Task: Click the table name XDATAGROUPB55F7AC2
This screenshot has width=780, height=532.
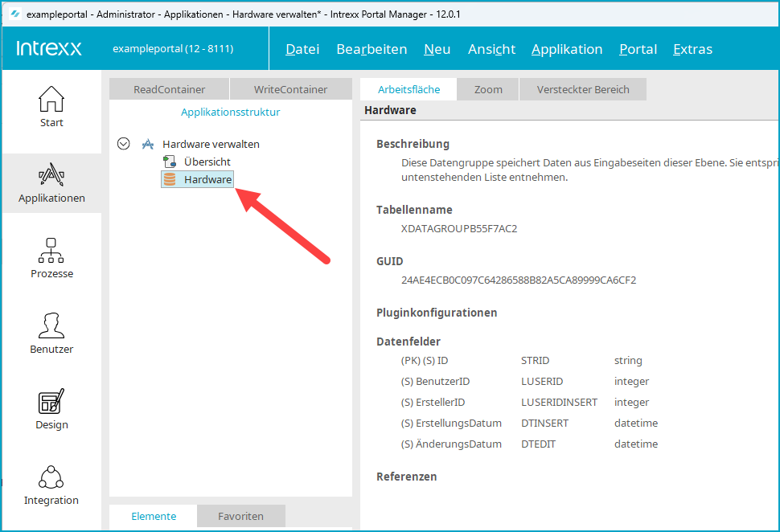Action: click(x=459, y=229)
